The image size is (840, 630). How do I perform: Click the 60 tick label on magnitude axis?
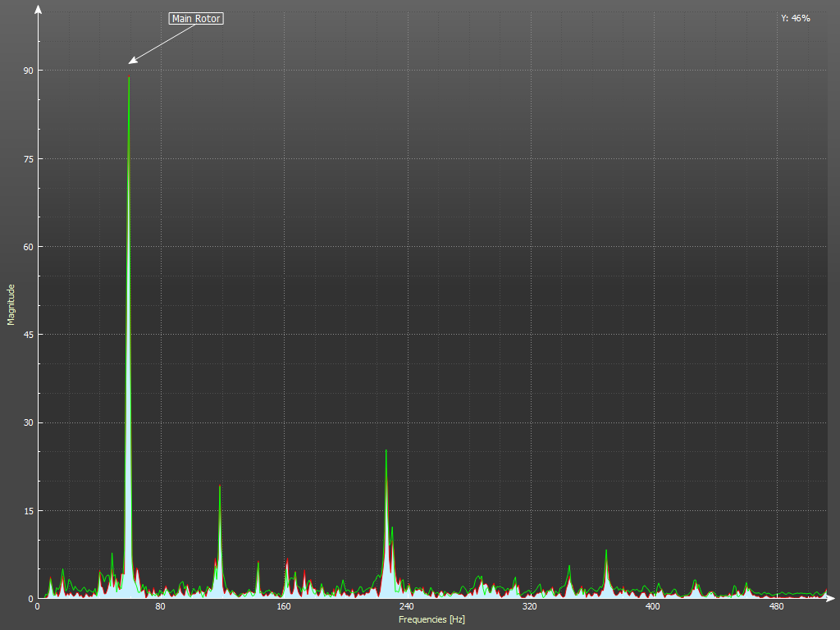[x=29, y=247]
